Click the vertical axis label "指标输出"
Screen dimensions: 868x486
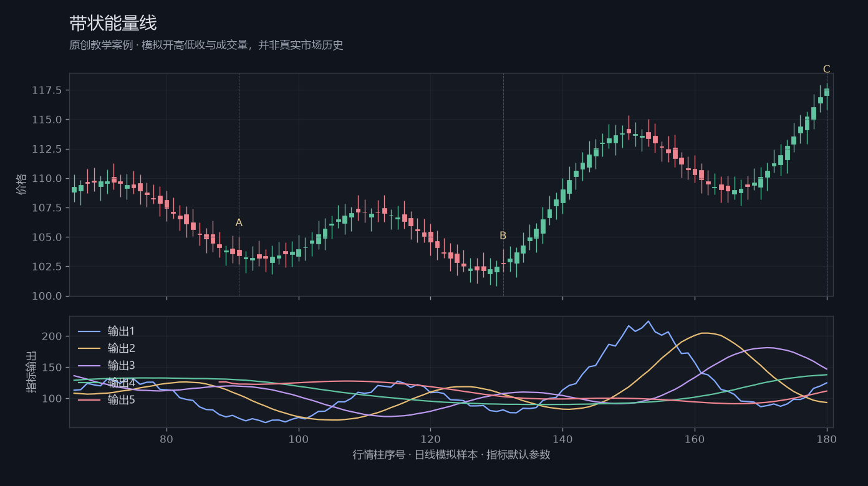point(32,372)
